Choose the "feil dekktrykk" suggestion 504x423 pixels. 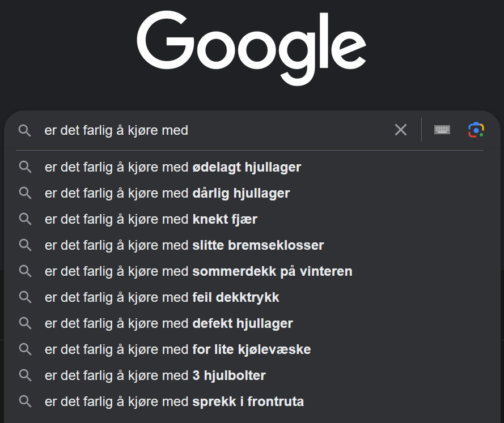pos(162,297)
